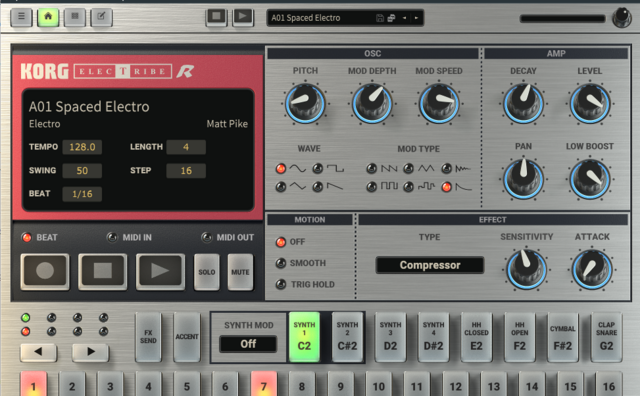Click the SOLO button

207,272
